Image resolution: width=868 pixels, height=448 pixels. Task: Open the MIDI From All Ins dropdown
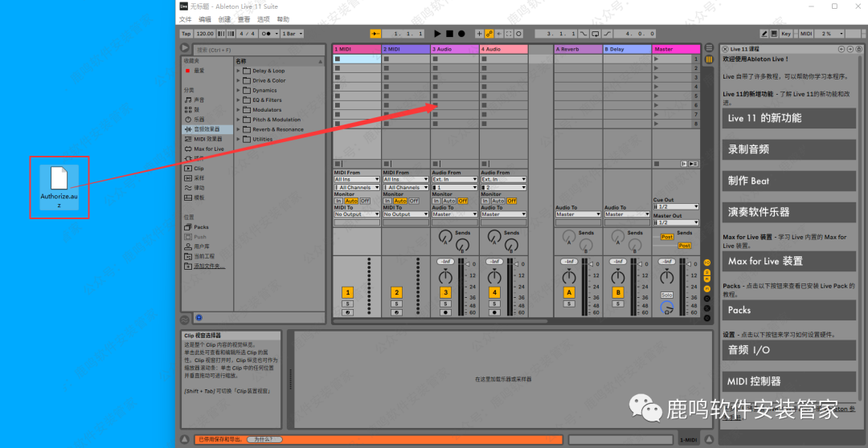[357, 179]
